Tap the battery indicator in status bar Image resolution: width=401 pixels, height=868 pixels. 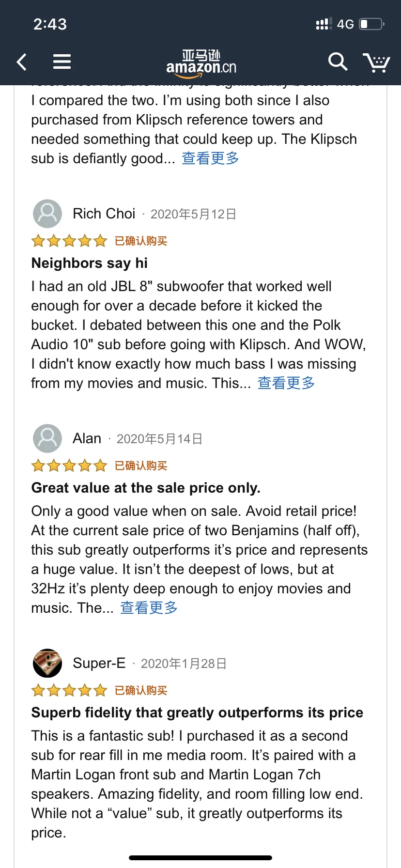(371, 24)
